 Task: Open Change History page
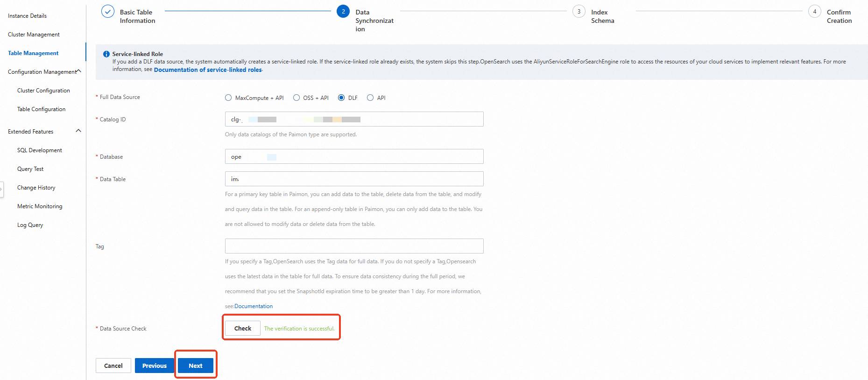[x=36, y=188]
